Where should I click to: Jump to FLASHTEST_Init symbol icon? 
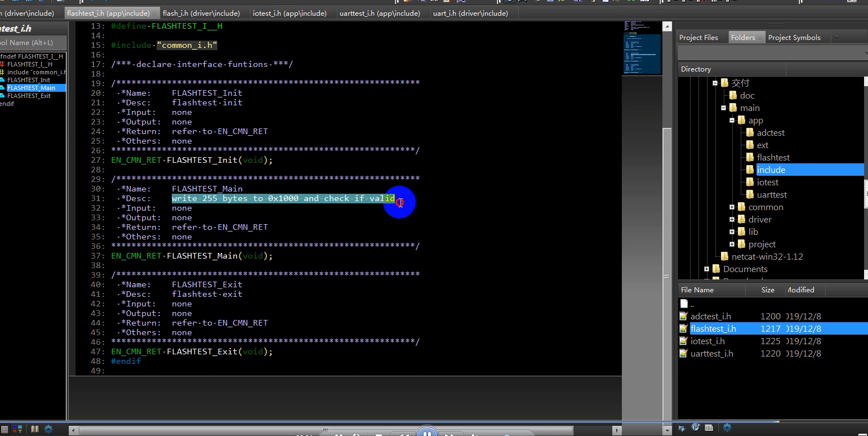2,80
